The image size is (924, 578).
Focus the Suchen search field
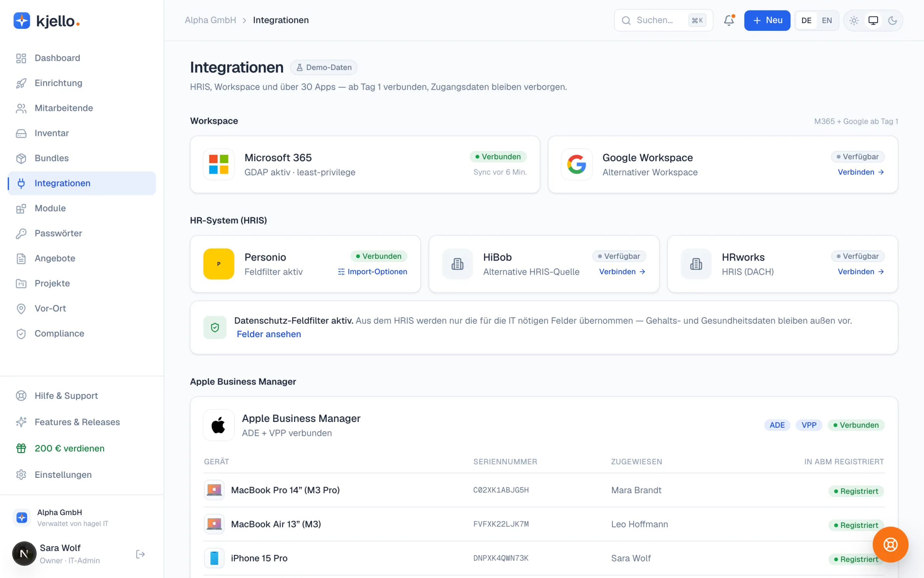tap(663, 20)
